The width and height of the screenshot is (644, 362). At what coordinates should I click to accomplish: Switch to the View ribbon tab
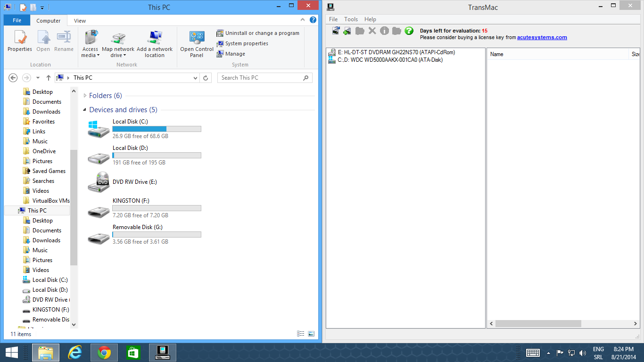point(80,21)
